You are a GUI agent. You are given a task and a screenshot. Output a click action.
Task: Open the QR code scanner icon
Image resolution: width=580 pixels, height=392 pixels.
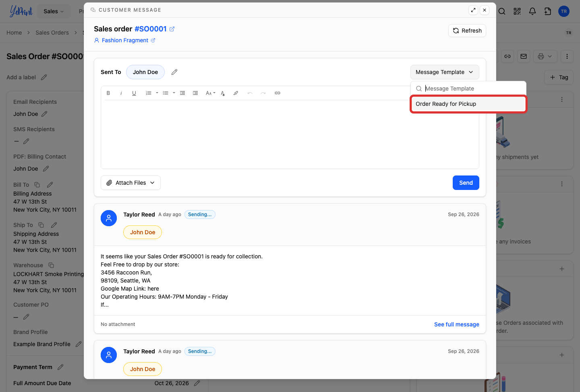pyautogui.click(x=517, y=11)
